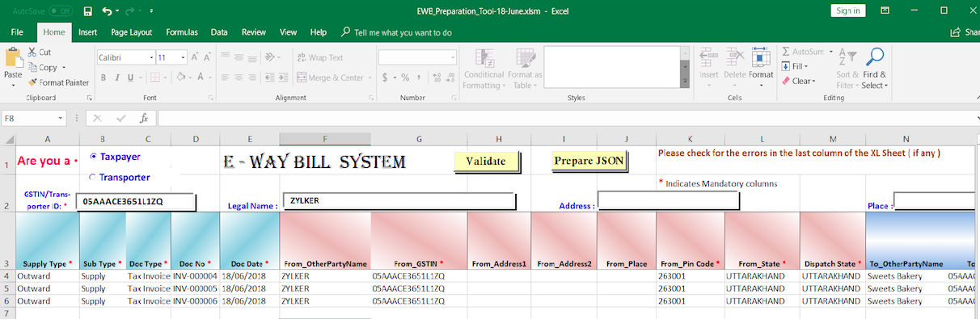This screenshot has width=980, height=319.
Task: Cut the selection with the scissors icon
Action: pyautogui.click(x=32, y=52)
